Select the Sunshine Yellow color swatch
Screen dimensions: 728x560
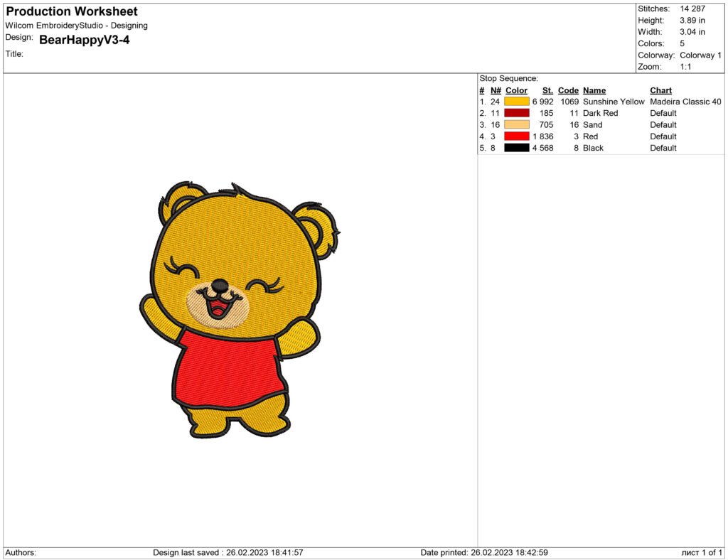[x=515, y=102]
